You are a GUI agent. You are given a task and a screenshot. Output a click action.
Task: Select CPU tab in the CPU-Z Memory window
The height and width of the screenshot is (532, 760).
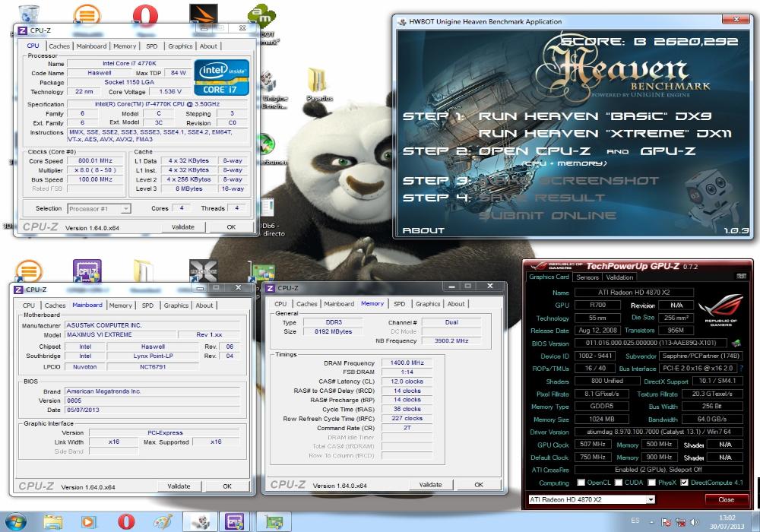280,304
